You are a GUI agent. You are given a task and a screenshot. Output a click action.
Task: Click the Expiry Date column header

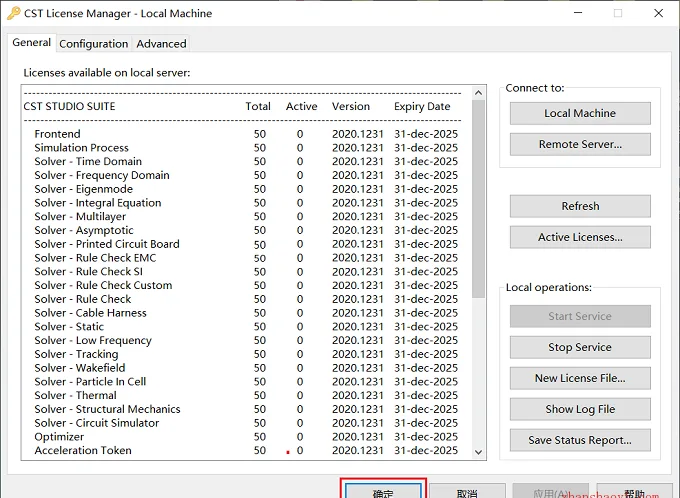point(422,107)
